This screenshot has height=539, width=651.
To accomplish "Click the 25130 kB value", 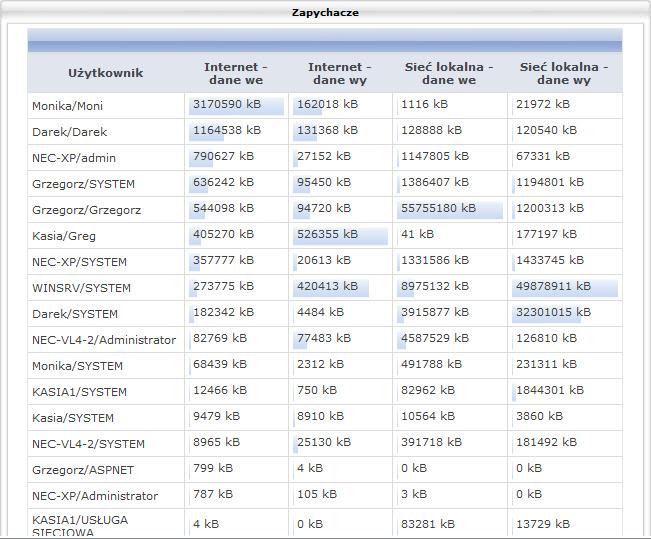I will coord(324,443).
